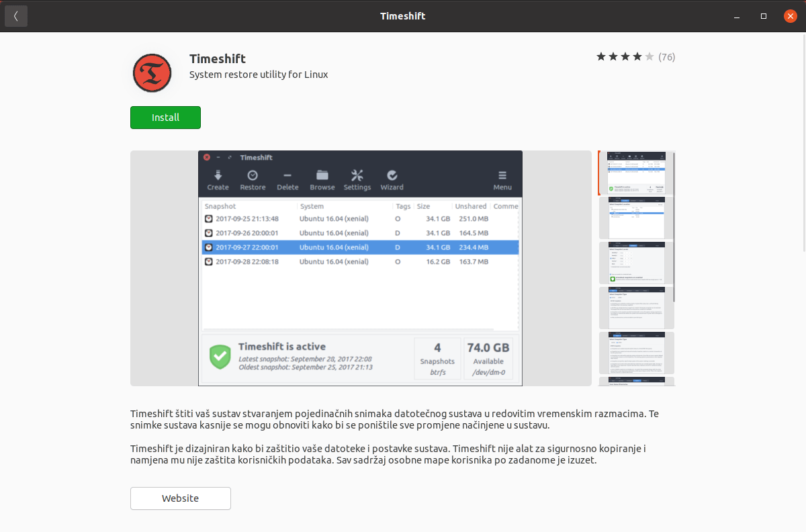This screenshot has width=806, height=532.
Task: Click the thumbnail list scrollbar
Action: (x=674, y=227)
